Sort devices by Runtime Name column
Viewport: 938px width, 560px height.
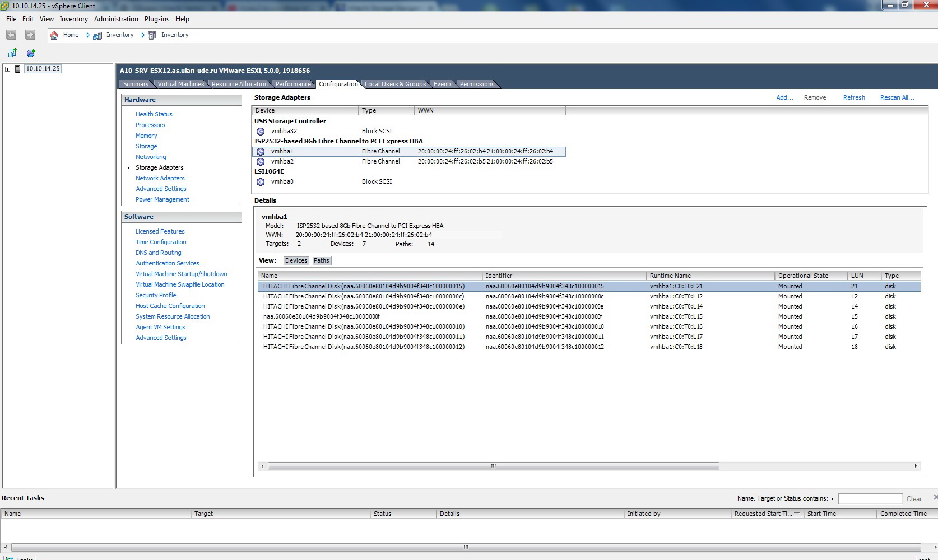click(711, 276)
